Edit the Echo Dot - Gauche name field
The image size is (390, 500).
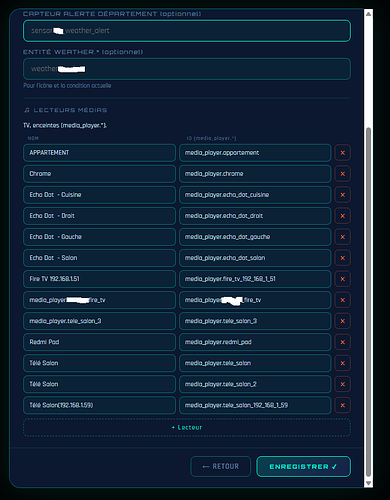99,237
